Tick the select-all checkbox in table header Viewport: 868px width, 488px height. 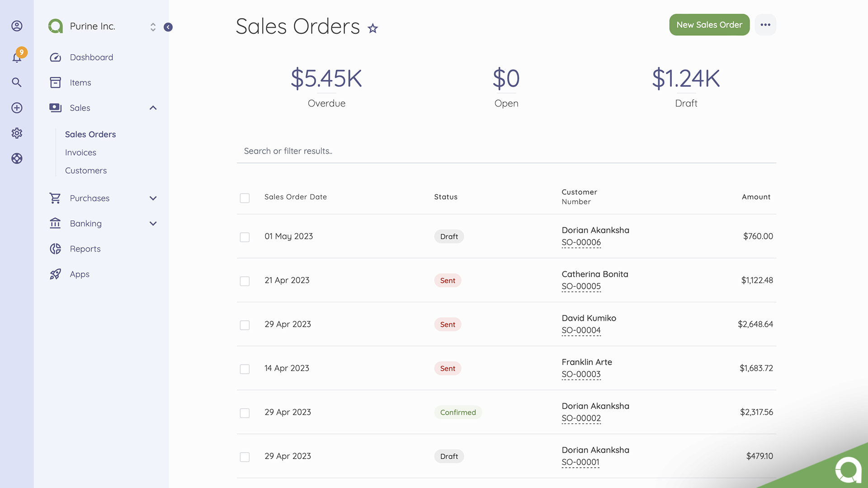(245, 198)
